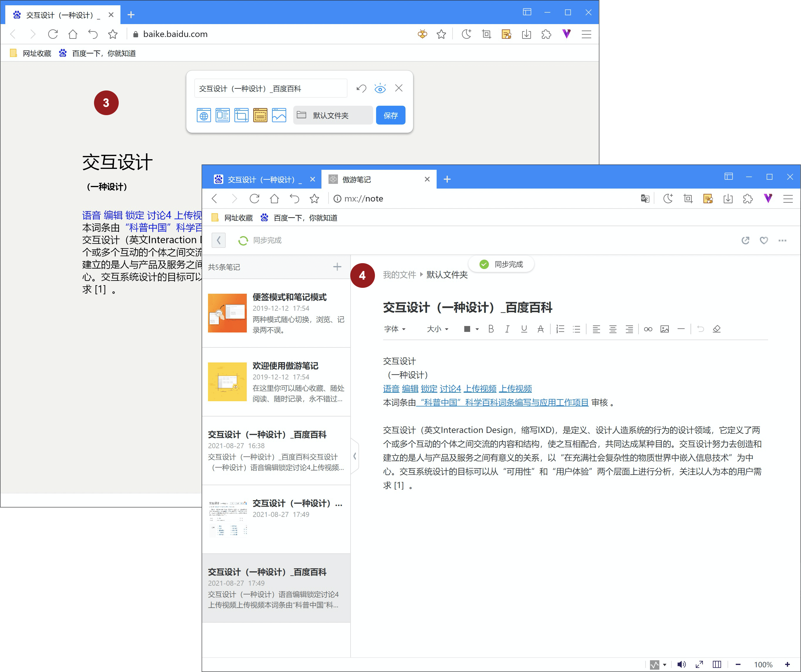The height and width of the screenshot is (672, 801).
Task: Toggle the eye preview icon in save popup
Action: click(x=380, y=88)
